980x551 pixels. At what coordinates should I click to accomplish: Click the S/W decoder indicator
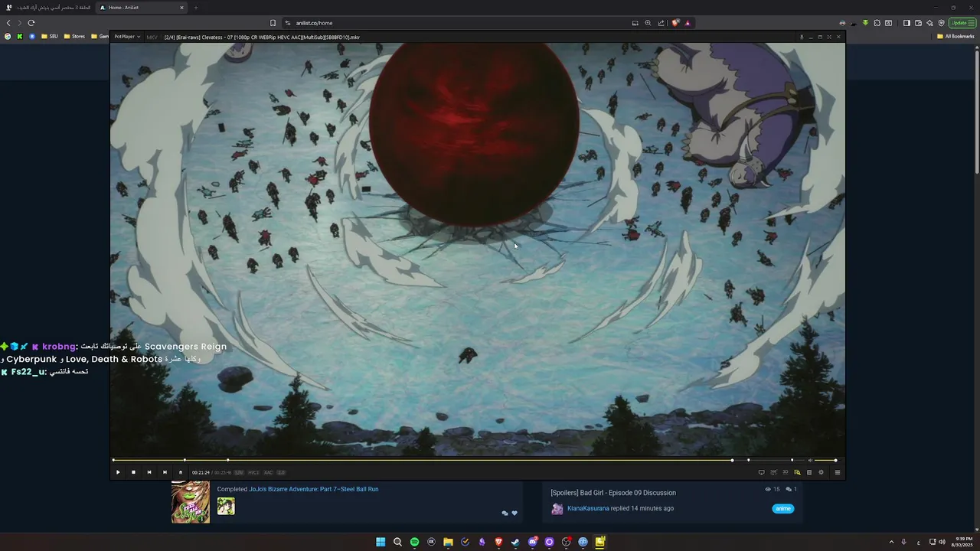click(239, 472)
